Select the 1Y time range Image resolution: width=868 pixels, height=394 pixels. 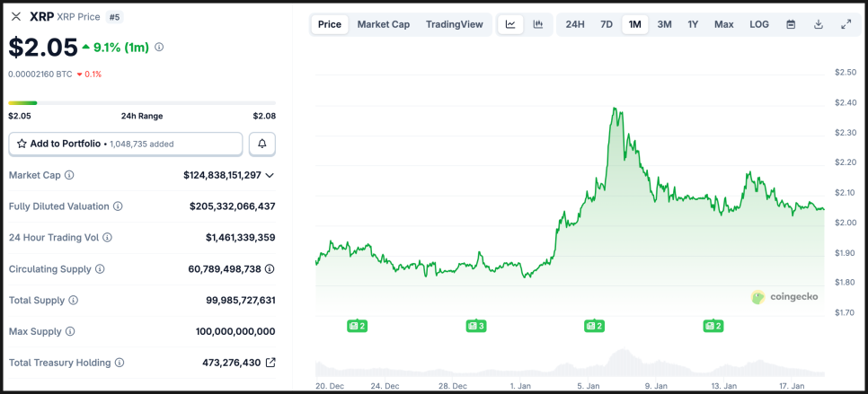pyautogui.click(x=693, y=24)
